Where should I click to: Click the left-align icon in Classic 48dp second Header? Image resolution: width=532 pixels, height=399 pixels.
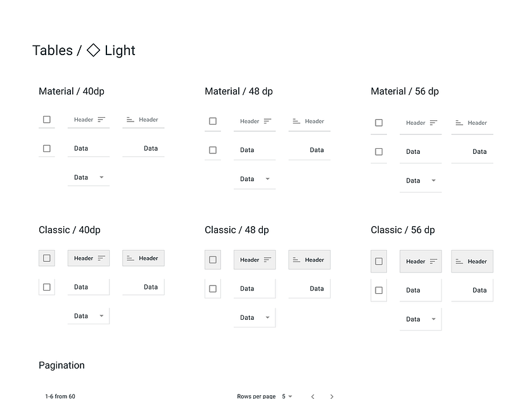pyautogui.click(x=297, y=260)
